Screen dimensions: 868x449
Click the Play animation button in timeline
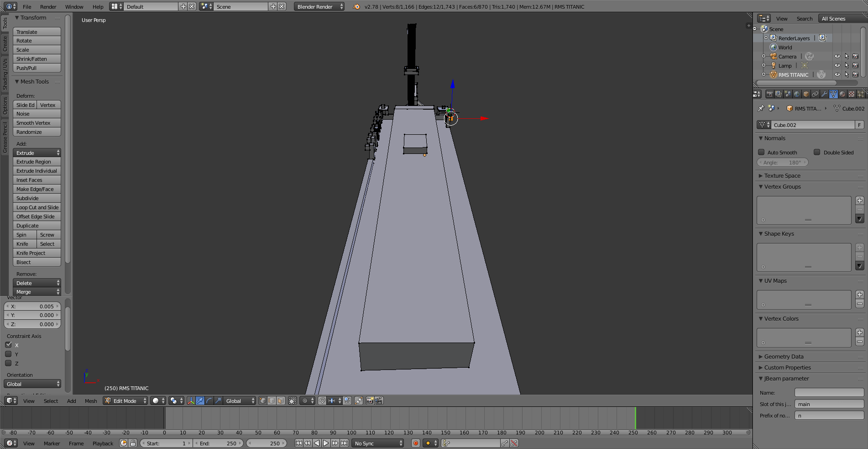click(x=326, y=443)
